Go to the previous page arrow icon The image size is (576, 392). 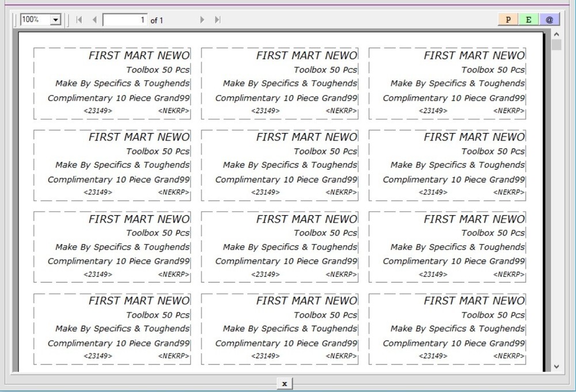tap(94, 19)
